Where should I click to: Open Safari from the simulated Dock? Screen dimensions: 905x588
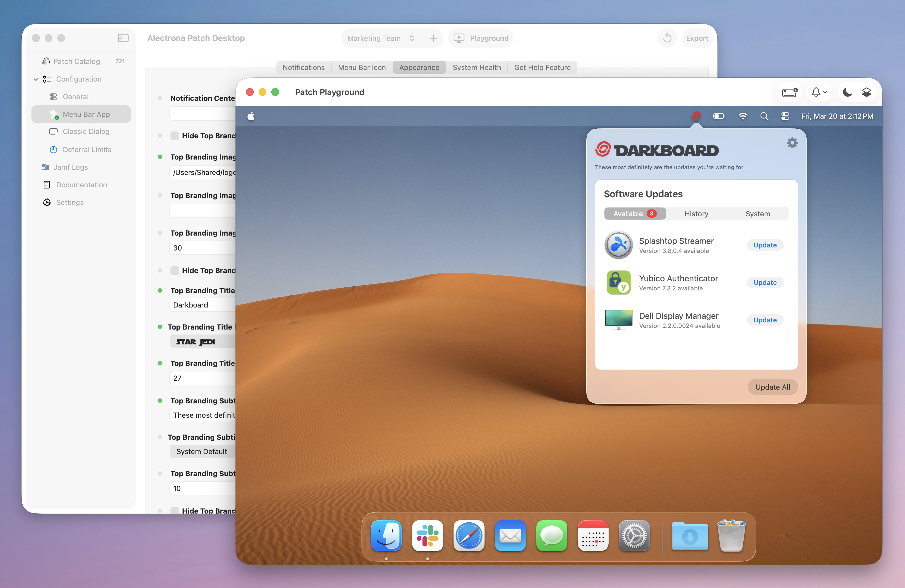tap(469, 536)
